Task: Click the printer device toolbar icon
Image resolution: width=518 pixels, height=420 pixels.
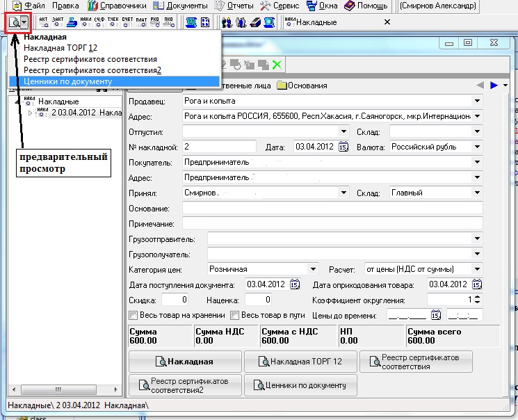Action: (255, 22)
